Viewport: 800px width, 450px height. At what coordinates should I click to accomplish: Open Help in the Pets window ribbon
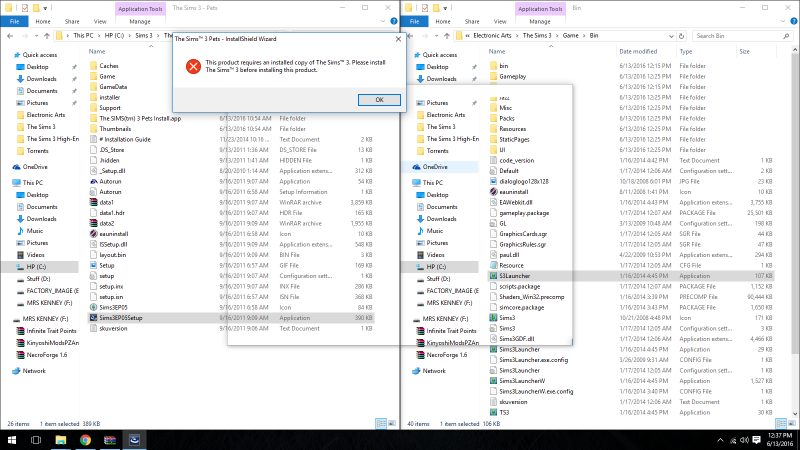coord(393,21)
